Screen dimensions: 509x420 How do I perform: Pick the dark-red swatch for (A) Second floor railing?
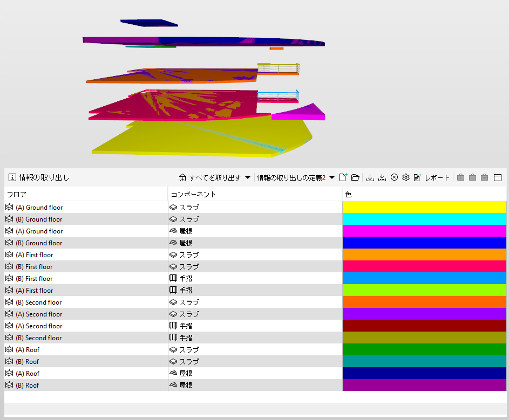point(424,326)
